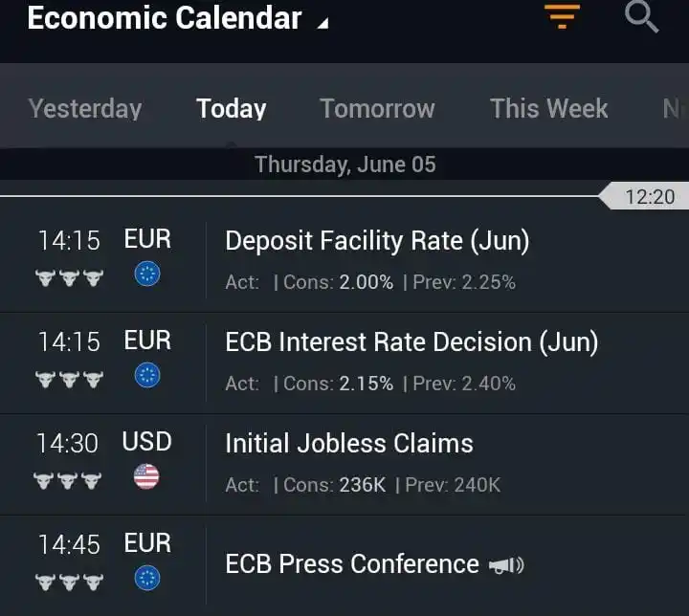
Task: Click the EU flag beside Deposit Facility Rate
Action: 147,274
